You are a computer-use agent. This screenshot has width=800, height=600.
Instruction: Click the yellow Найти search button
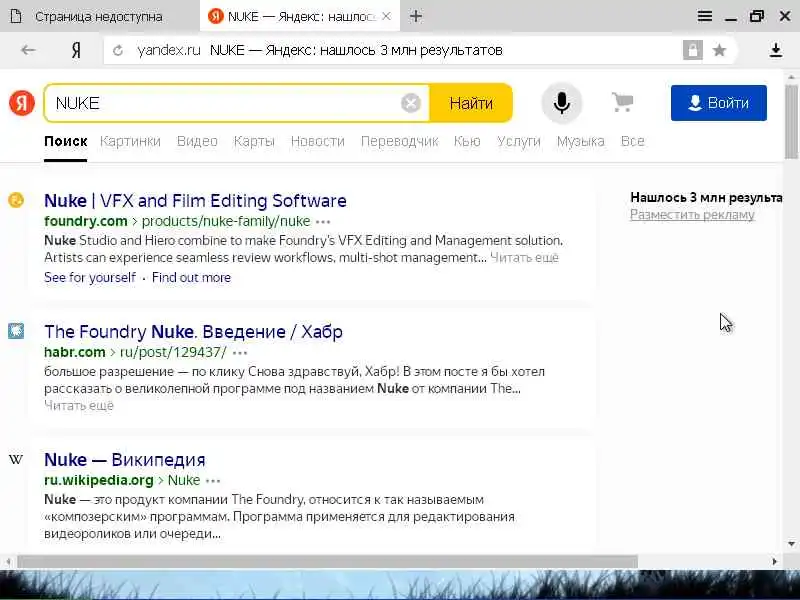pos(471,103)
